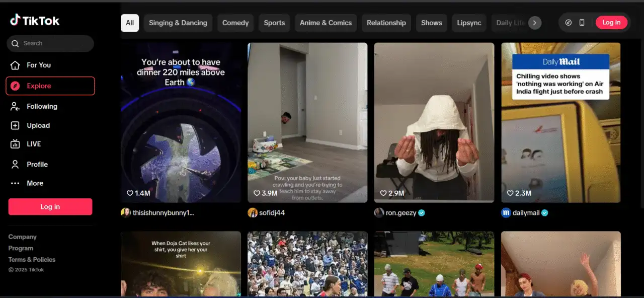Click the dailymail avatar icon

[x=506, y=212]
